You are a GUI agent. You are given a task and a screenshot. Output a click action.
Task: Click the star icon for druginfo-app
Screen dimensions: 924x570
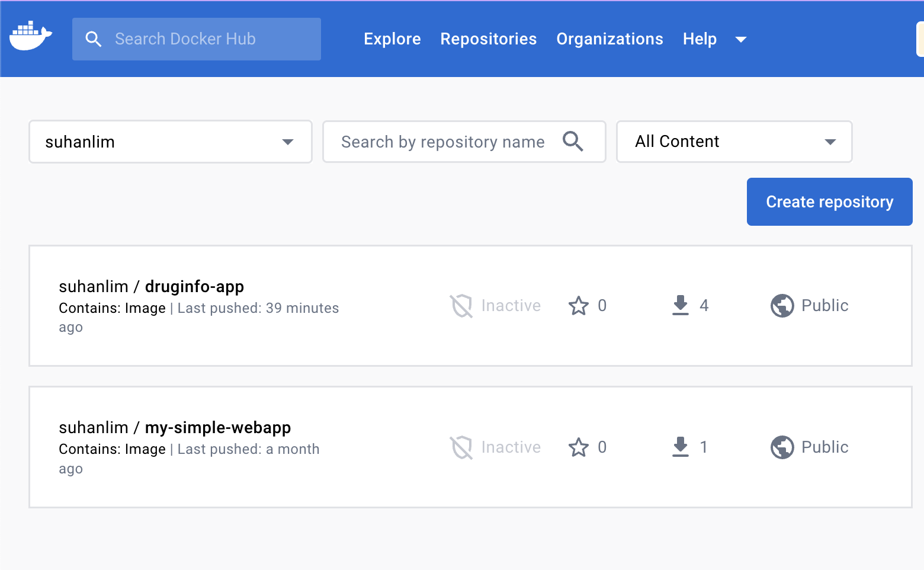(579, 306)
